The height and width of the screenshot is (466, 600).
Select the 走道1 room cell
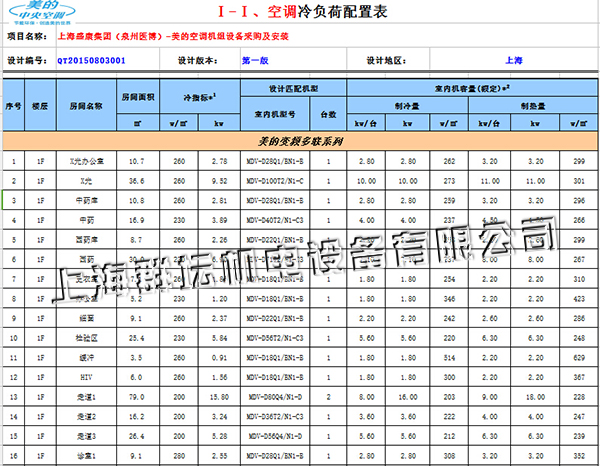point(86,397)
